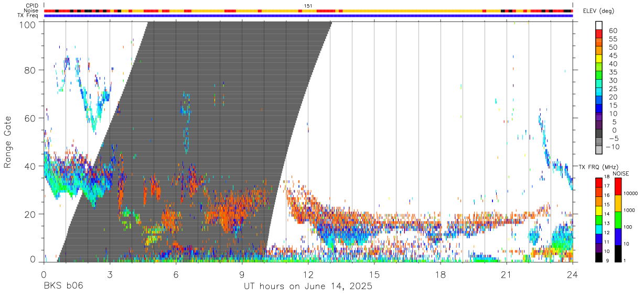Select the 60 label on ELEV colorbar

(613, 31)
